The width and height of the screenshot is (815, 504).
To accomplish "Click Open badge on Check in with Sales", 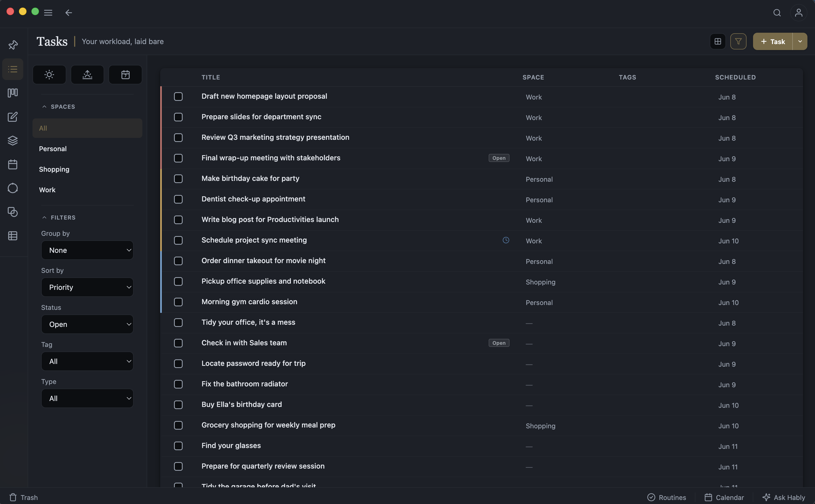I will pos(499,343).
